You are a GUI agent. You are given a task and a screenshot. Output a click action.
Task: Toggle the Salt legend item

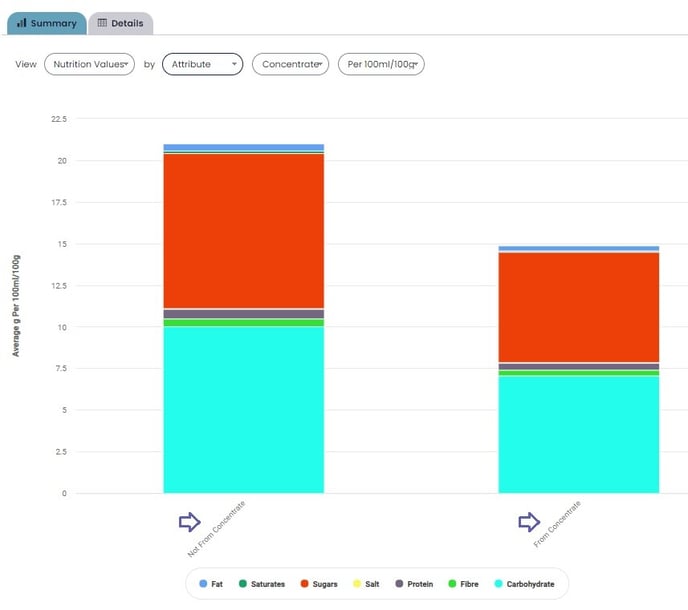point(366,583)
